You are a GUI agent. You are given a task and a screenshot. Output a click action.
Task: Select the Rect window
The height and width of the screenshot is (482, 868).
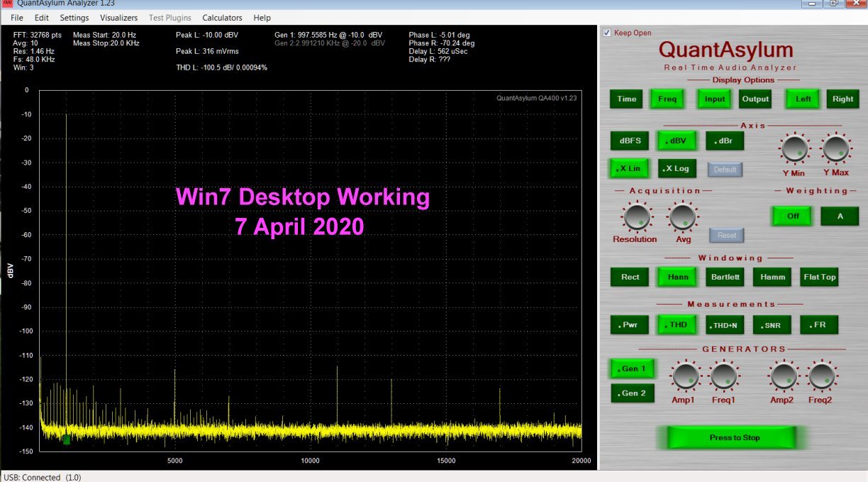630,277
